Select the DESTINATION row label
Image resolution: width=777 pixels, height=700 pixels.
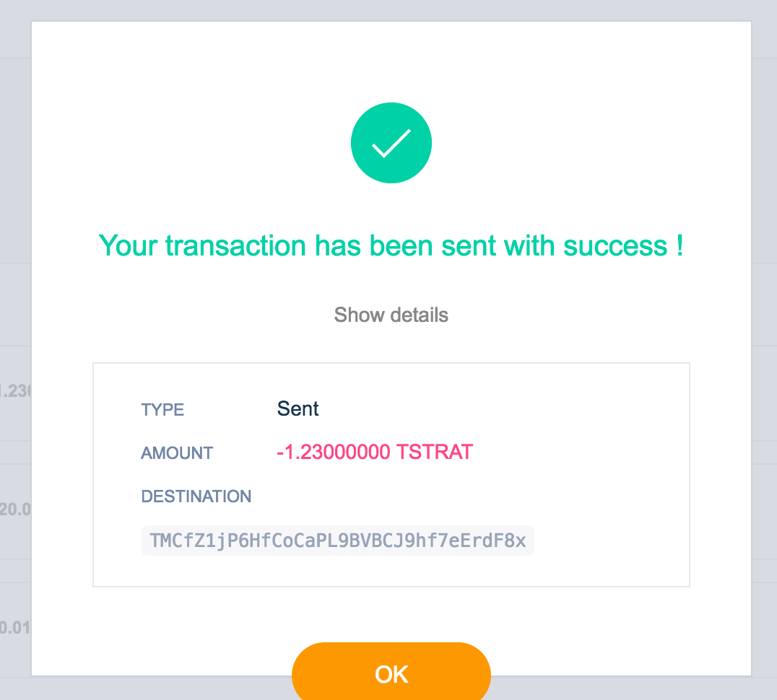pyautogui.click(x=196, y=496)
